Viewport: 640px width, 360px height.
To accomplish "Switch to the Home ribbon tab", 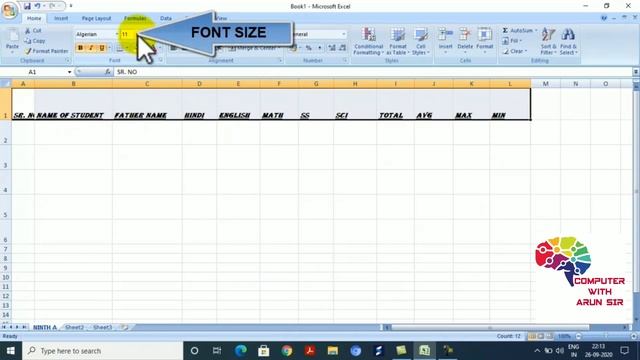I will pyautogui.click(x=34, y=18).
